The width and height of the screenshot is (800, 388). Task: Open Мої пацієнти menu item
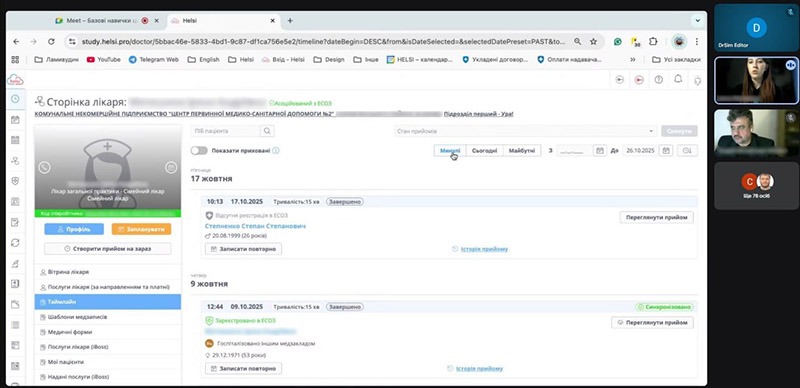pos(108,361)
